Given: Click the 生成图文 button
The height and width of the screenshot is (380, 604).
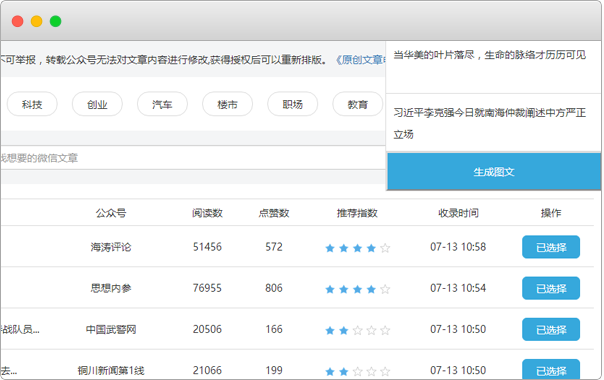Looking at the screenshot, I should (494, 172).
